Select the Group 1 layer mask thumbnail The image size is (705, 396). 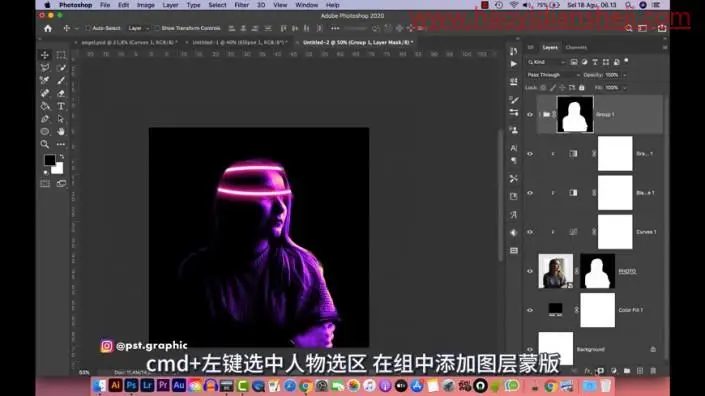pyautogui.click(x=575, y=115)
